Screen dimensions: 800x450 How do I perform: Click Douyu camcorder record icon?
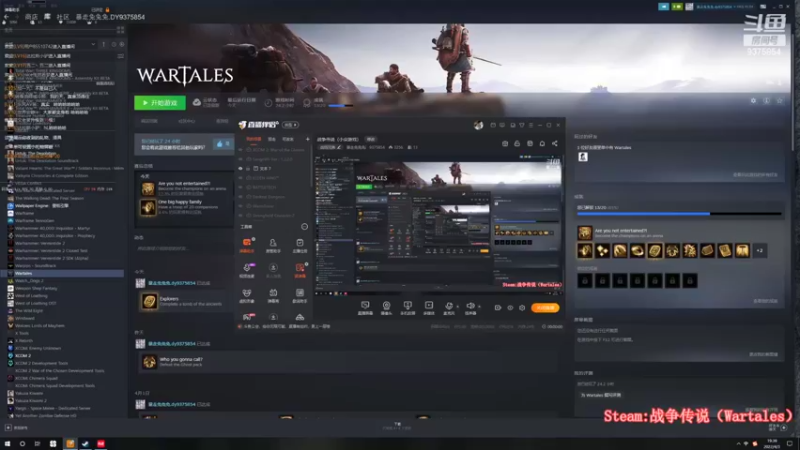click(x=497, y=308)
